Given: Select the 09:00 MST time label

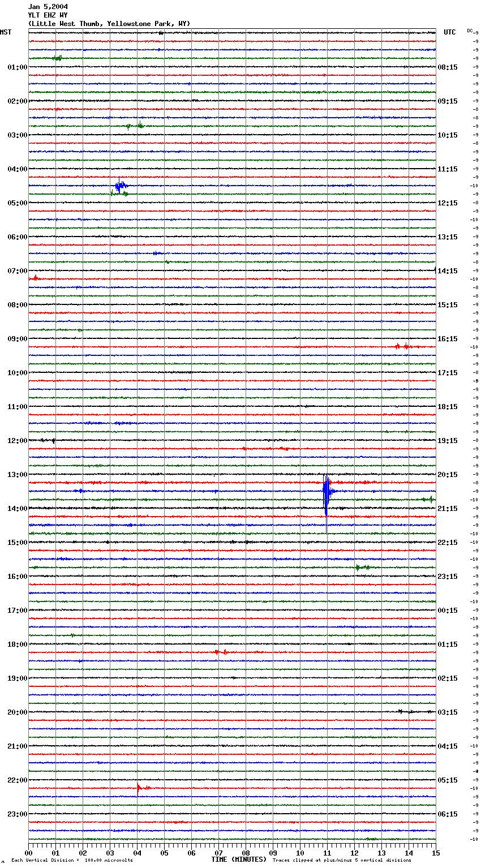Looking at the screenshot, I should pyautogui.click(x=17, y=339).
